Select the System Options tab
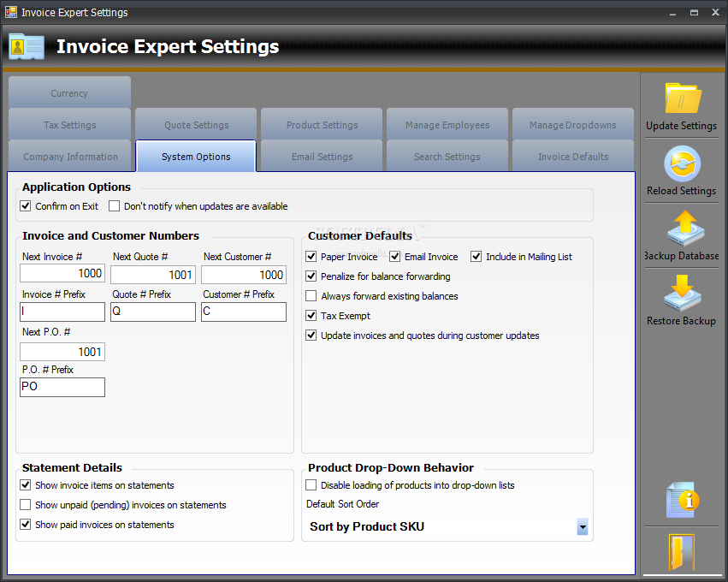 (x=196, y=156)
